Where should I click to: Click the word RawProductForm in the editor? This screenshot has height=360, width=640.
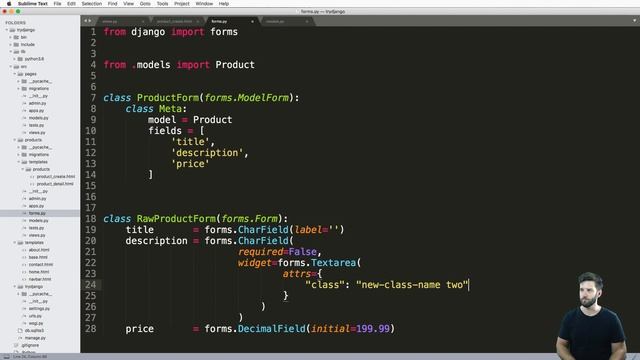click(176, 219)
